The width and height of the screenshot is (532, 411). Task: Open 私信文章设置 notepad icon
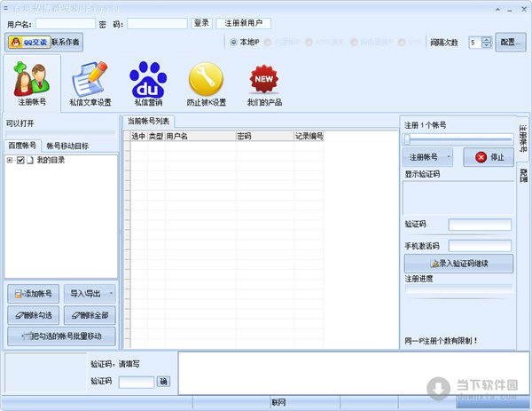coord(90,83)
